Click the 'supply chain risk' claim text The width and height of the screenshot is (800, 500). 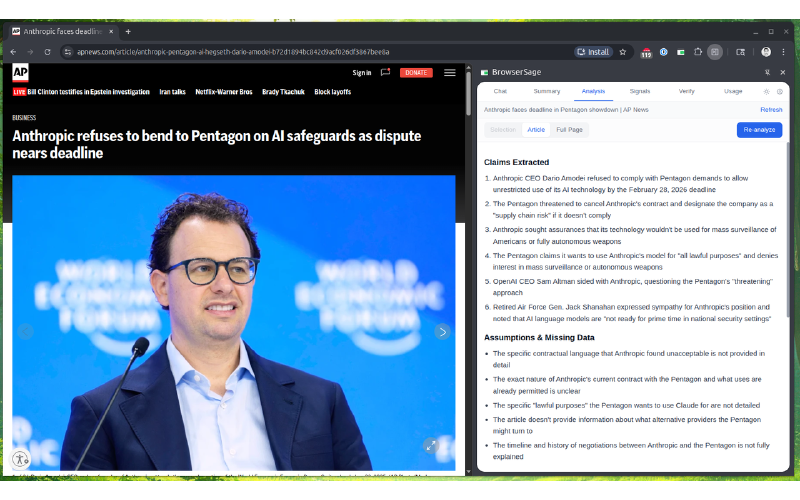pyautogui.click(x=633, y=209)
